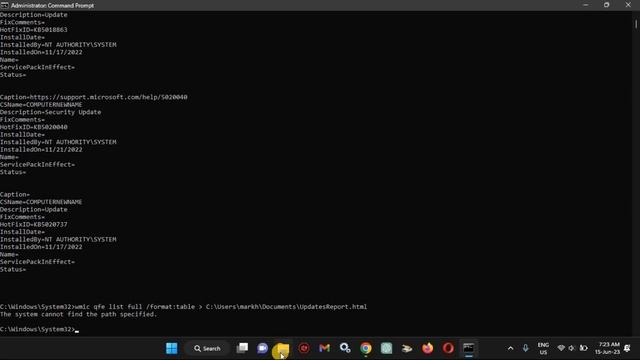Click the battery status tray icon
Viewport: 640px width, 360px height.
(x=584, y=348)
